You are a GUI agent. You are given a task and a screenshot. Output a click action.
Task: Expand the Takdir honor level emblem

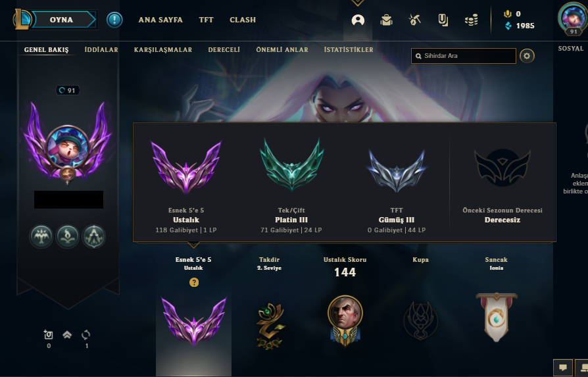click(270, 326)
